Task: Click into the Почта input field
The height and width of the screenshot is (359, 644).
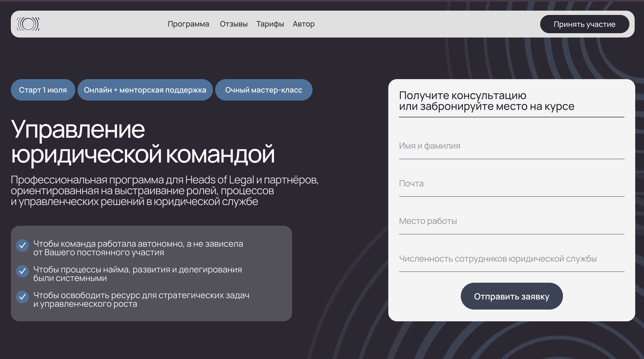Action: click(x=512, y=184)
